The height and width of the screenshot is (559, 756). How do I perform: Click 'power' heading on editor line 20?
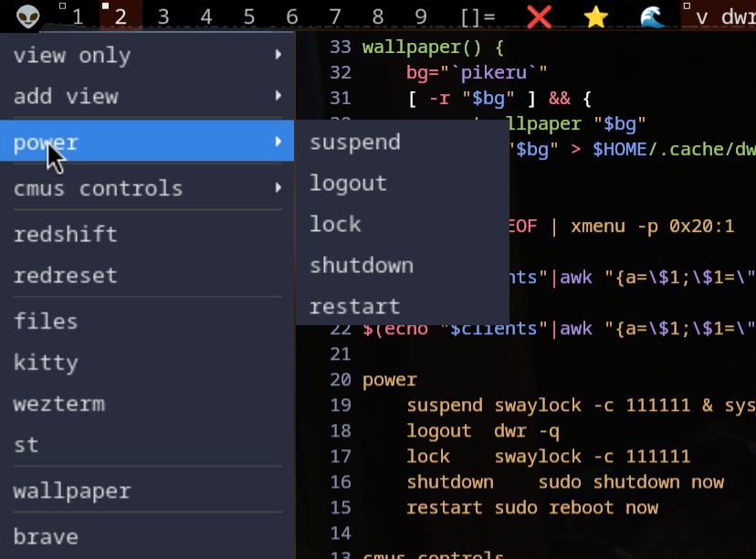pos(390,380)
